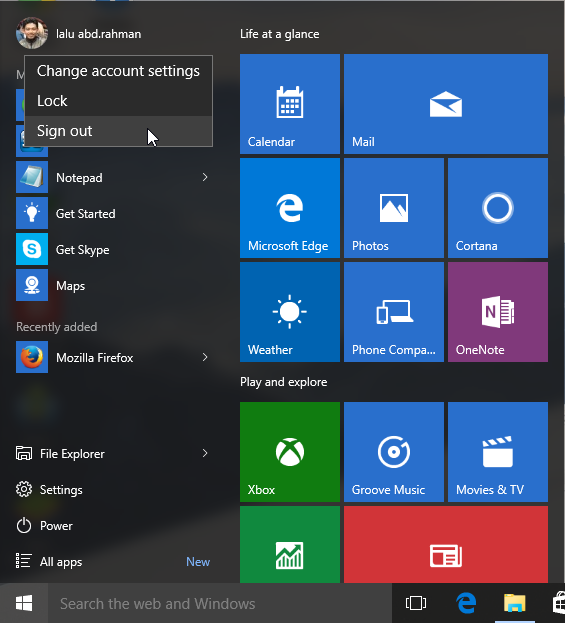The height and width of the screenshot is (623, 565).
Task: Open Get Started from the list
Action: click(x=85, y=214)
